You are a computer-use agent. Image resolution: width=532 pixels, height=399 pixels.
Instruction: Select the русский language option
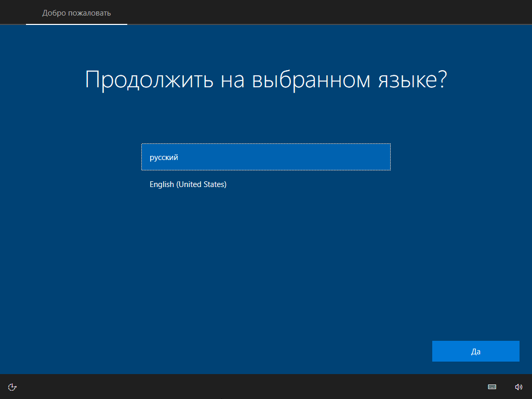[x=266, y=157]
